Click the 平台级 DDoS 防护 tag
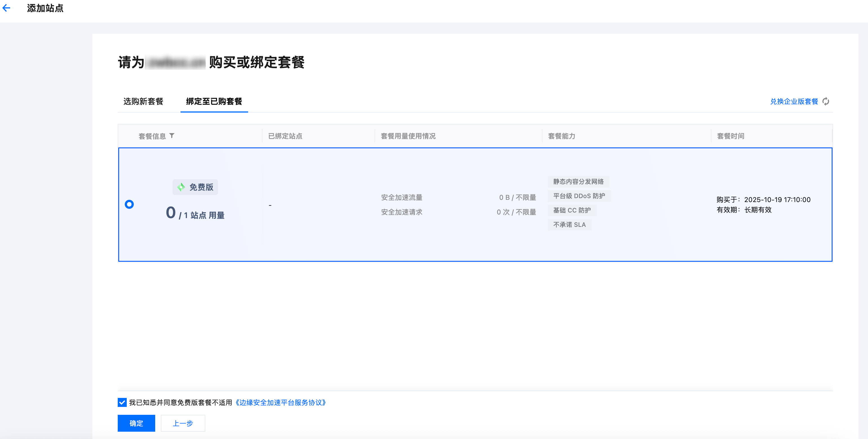868x439 pixels. coord(579,196)
